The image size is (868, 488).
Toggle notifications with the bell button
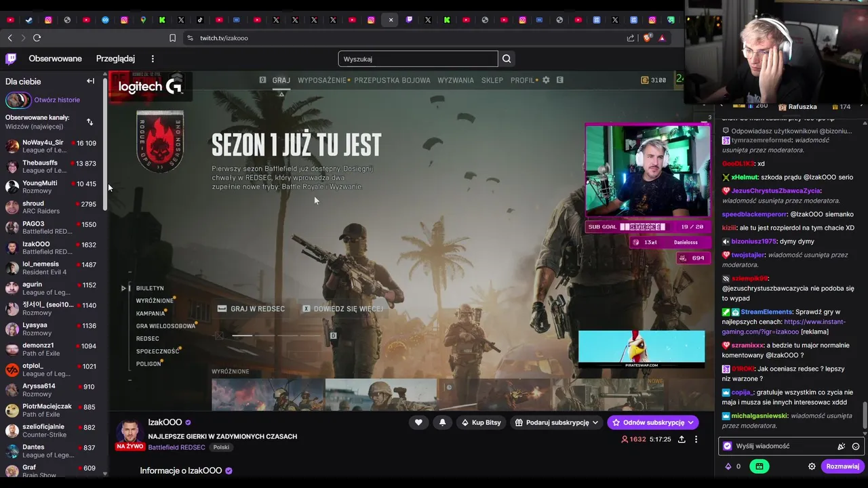(442, 422)
